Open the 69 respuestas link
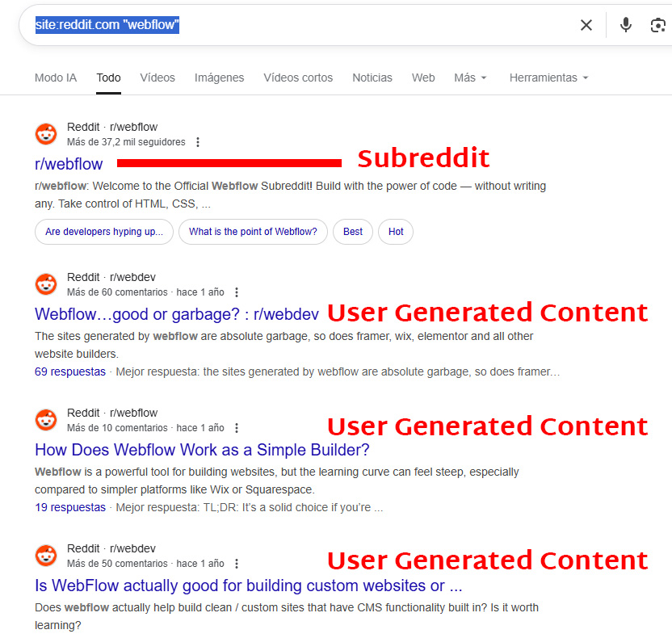 (x=69, y=371)
